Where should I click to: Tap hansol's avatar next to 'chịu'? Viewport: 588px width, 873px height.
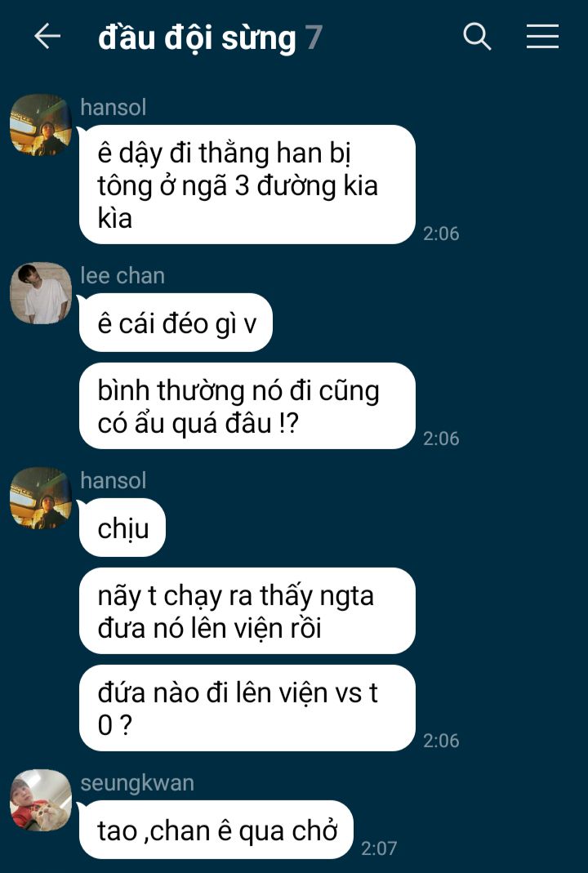(41, 498)
